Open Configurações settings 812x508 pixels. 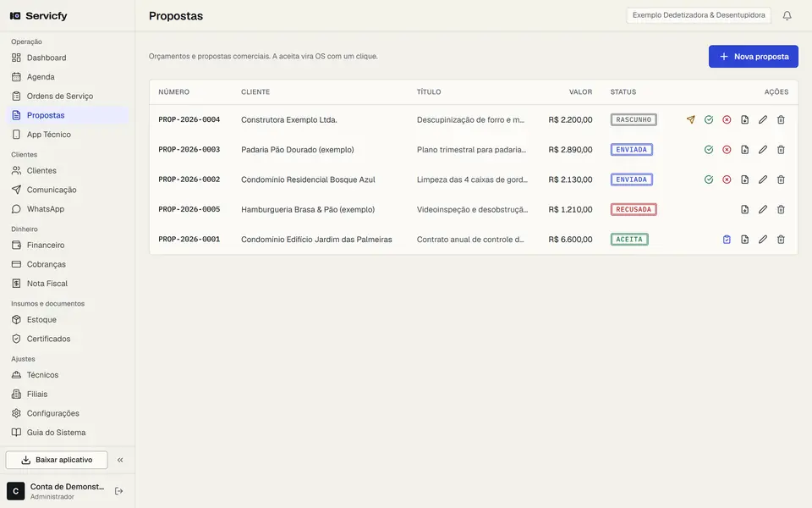point(68,413)
